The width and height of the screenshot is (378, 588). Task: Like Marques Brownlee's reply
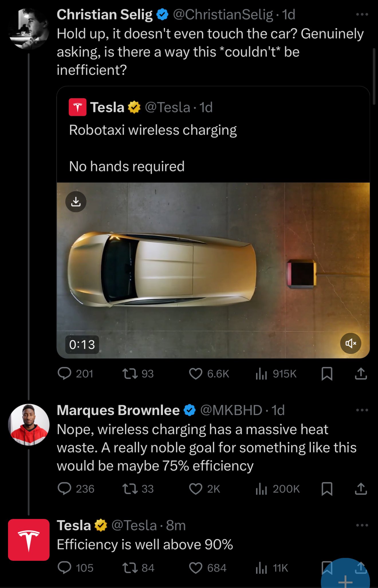(196, 489)
